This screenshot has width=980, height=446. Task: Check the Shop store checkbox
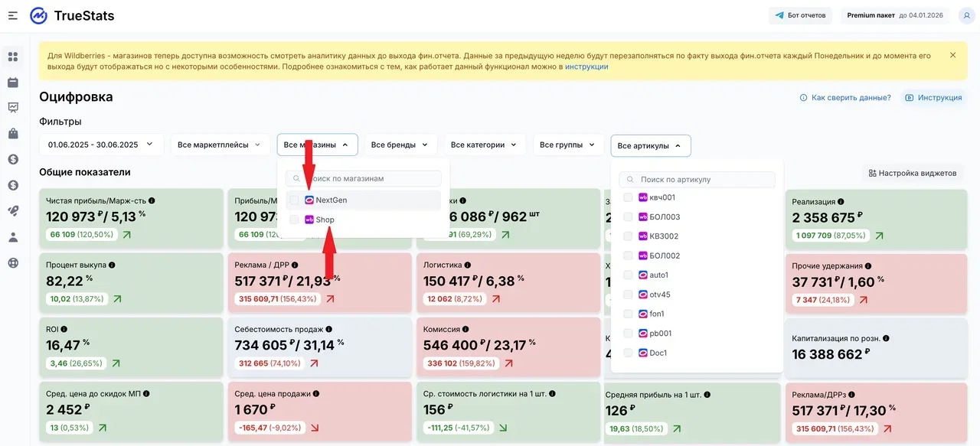pyautogui.click(x=294, y=220)
